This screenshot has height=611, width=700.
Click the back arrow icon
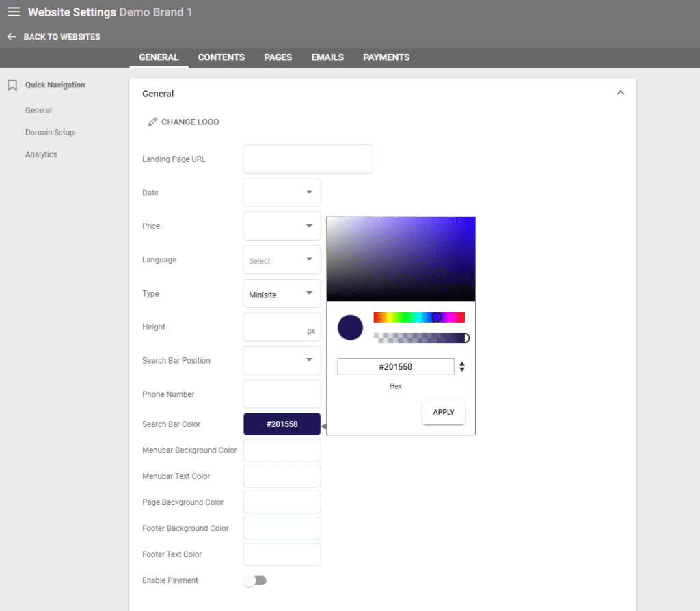click(12, 37)
